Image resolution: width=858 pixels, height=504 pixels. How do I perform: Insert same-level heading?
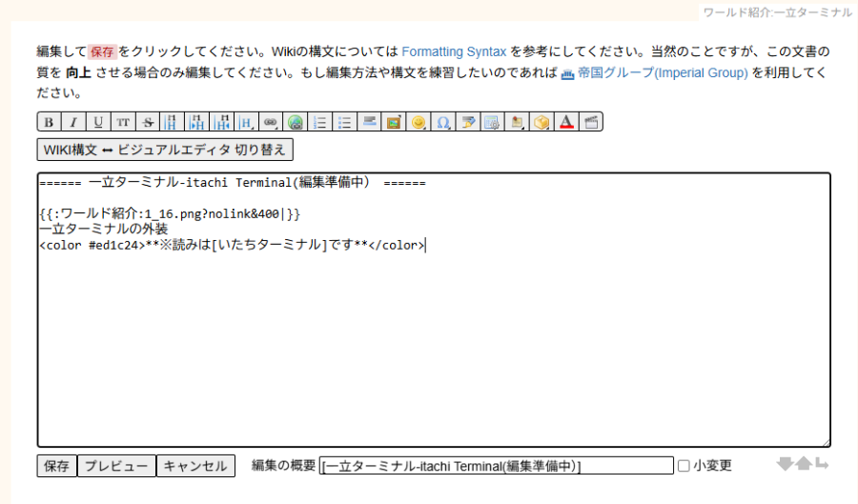click(172, 122)
